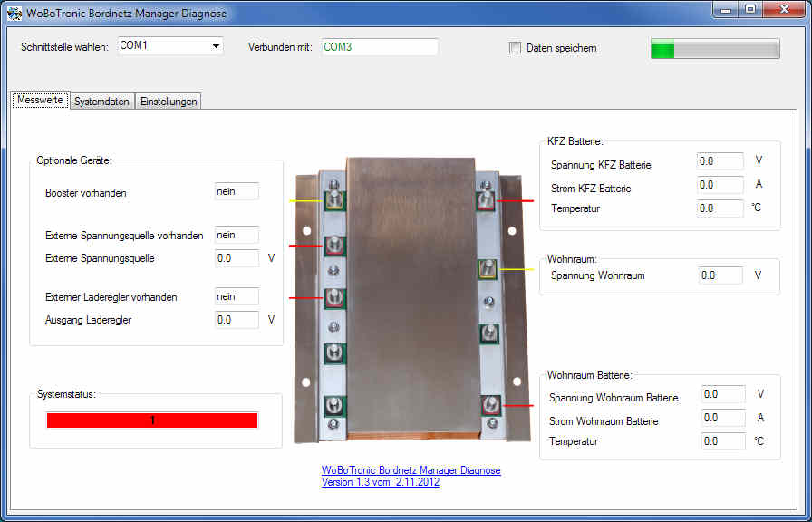Click the red Systemstatus indicator bar
812x522 pixels.
coord(152,420)
